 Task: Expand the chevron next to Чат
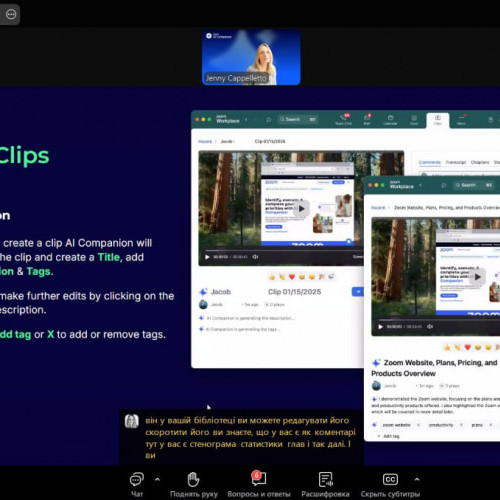[157, 480]
